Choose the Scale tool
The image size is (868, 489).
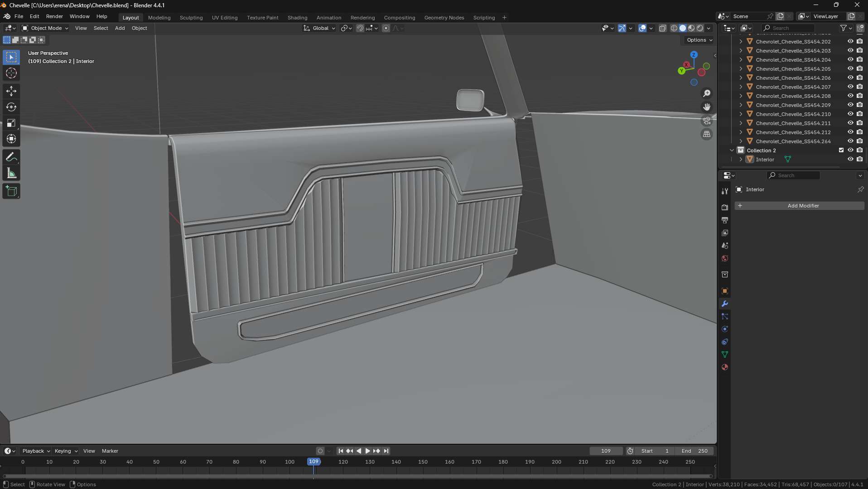point(11,123)
